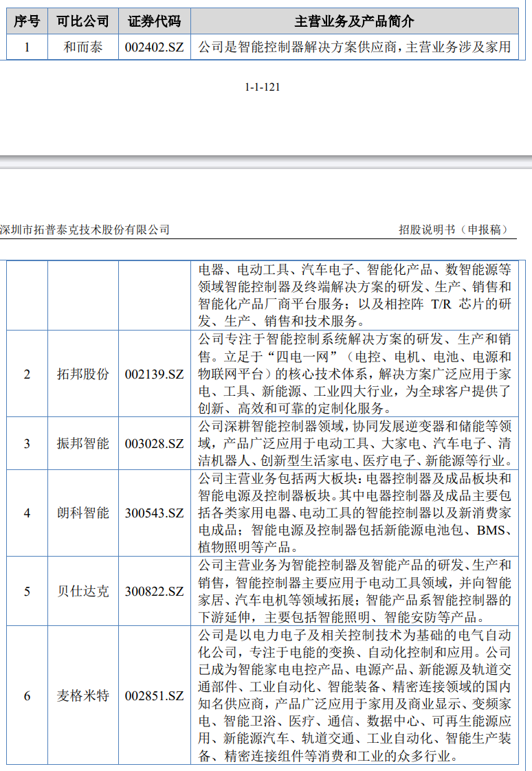Click the 麦格米特 business description paragraph
Screen dimensions: 532x771
(354, 695)
